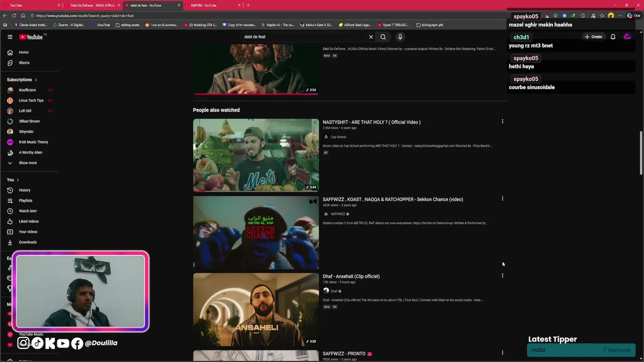This screenshot has width=644, height=362.
Task: Start voice search with microphone
Action: [400, 37]
